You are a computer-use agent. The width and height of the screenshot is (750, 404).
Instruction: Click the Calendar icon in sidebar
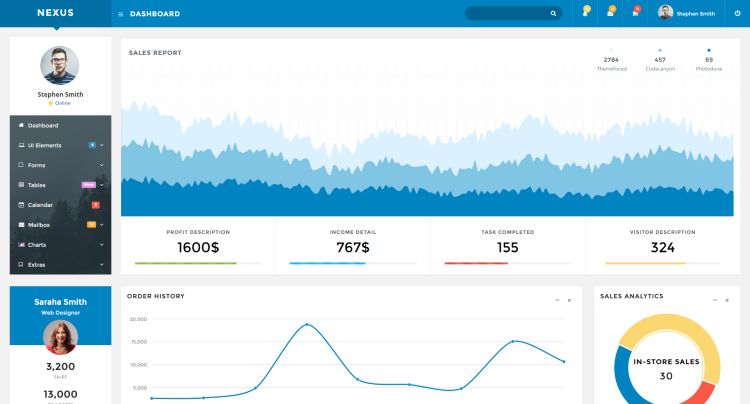point(21,205)
